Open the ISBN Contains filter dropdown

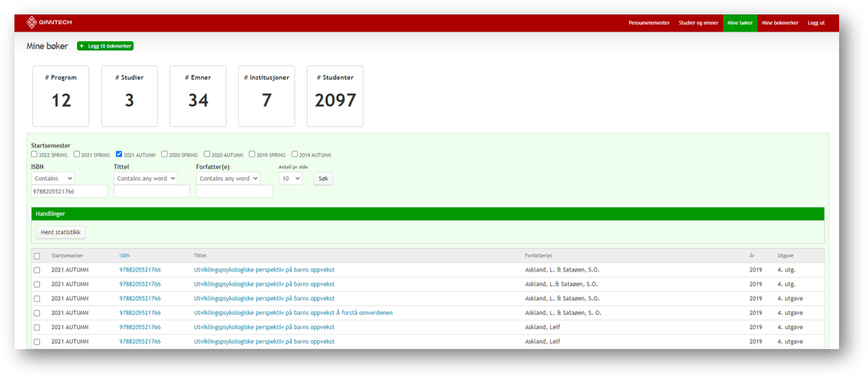(53, 178)
